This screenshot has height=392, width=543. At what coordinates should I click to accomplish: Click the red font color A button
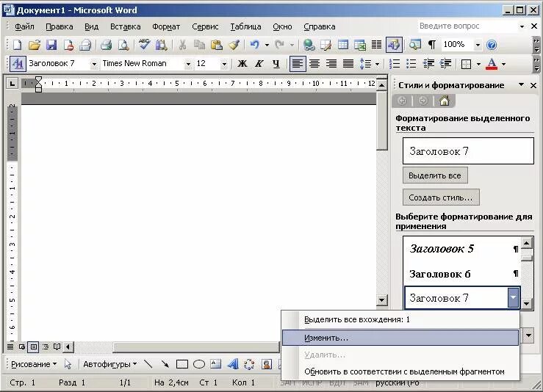(492, 64)
